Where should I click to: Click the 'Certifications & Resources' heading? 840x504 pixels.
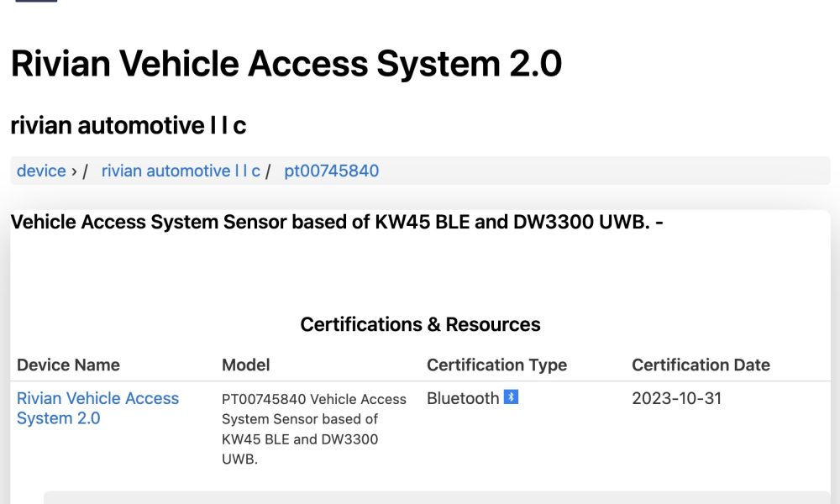coord(420,324)
